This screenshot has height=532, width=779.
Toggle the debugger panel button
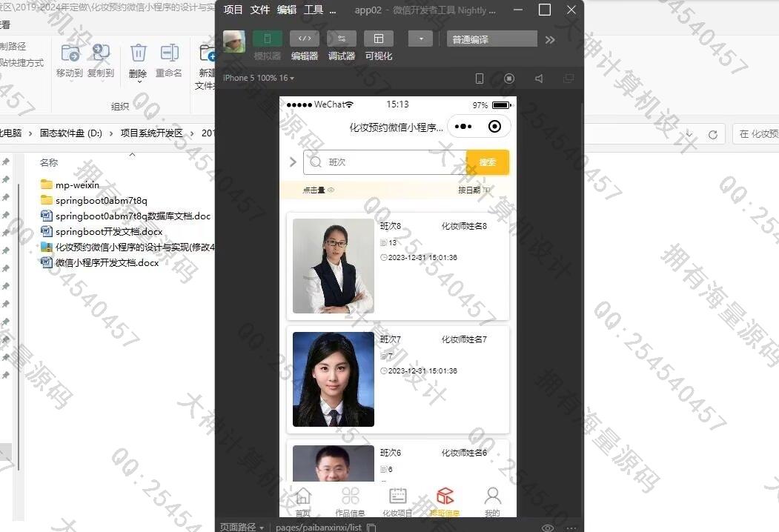pyautogui.click(x=342, y=39)
